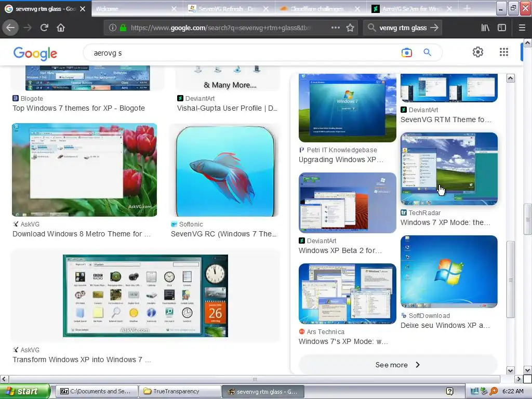Reload the page with the refresh icon
532x399 pixels.
(x=44, y=28)
